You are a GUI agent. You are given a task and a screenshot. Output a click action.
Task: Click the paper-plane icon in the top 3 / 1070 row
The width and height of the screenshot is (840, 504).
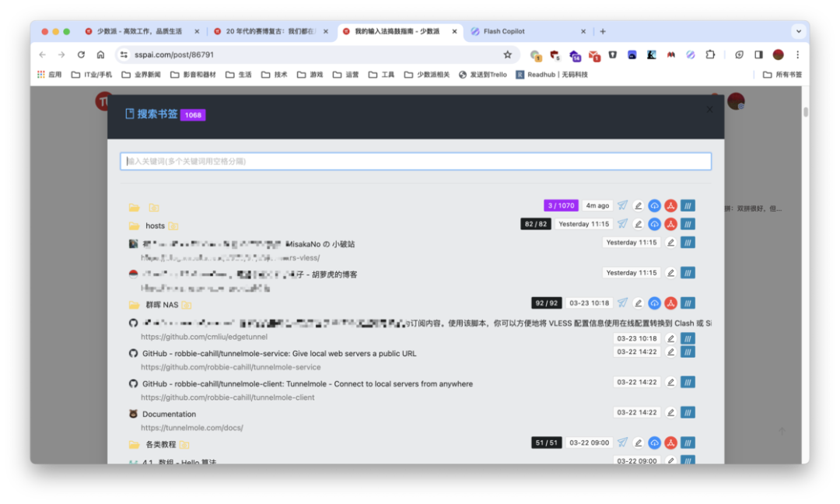622,205
